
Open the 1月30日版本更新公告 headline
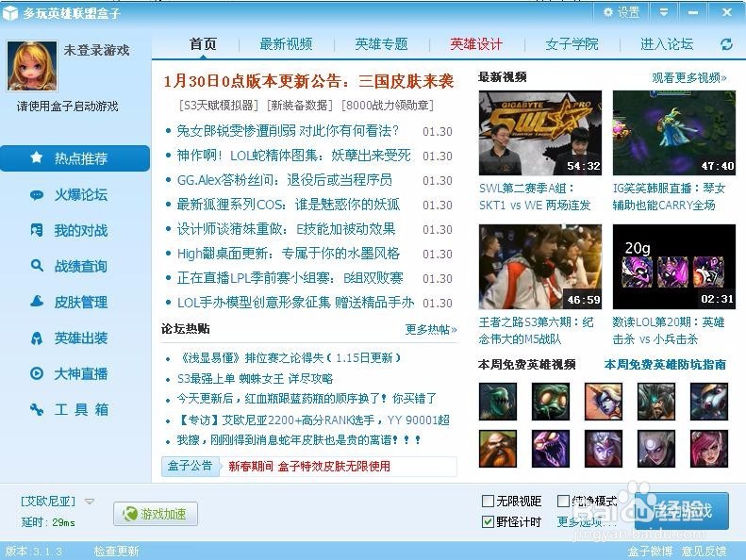pyautogui.click(x=308, y=81)
